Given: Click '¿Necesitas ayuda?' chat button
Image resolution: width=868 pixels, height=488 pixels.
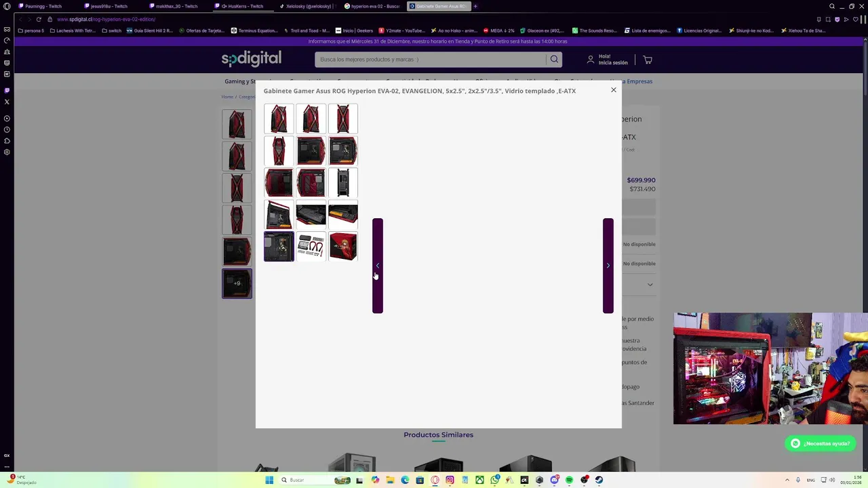Looking at the screenshot, I should coord(821,443).
